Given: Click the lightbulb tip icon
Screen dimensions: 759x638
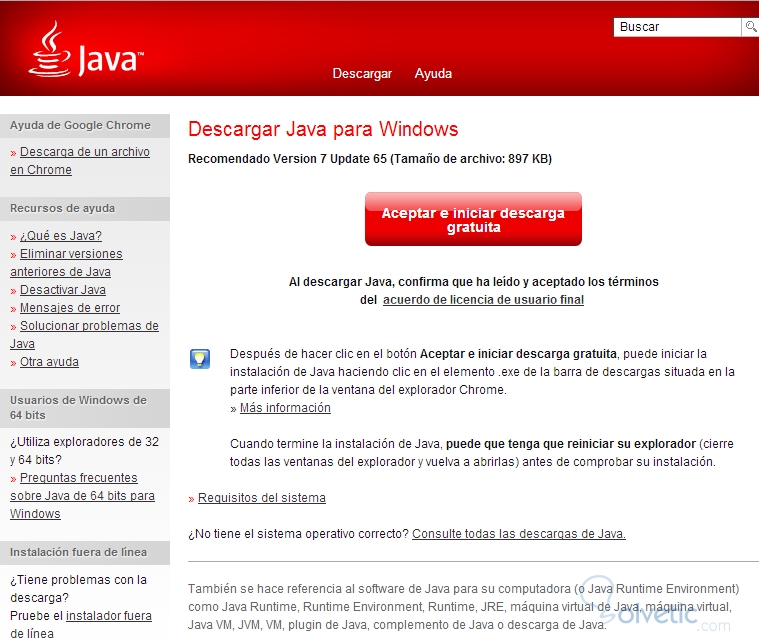Looking at the screenshot, I should click(x=200, y=359).
